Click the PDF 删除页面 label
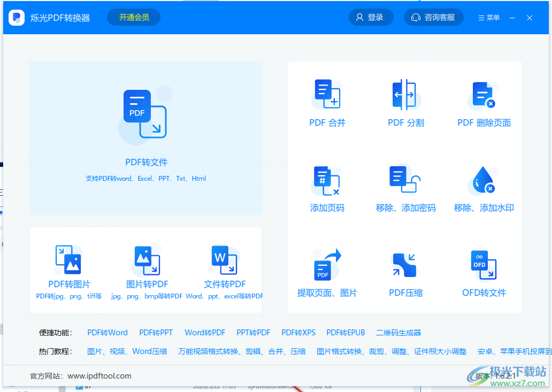This screenshot has width=552, height=392. tap(484, 123)
